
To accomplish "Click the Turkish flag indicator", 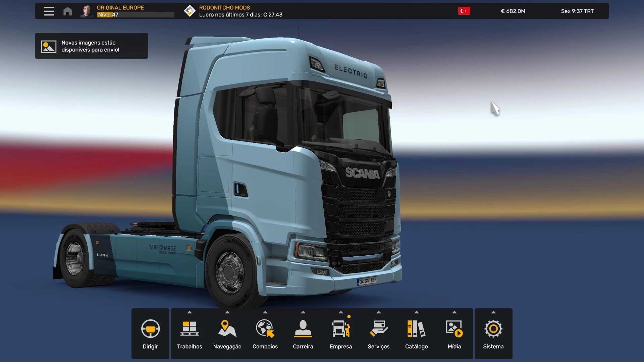I will (464, 11).
